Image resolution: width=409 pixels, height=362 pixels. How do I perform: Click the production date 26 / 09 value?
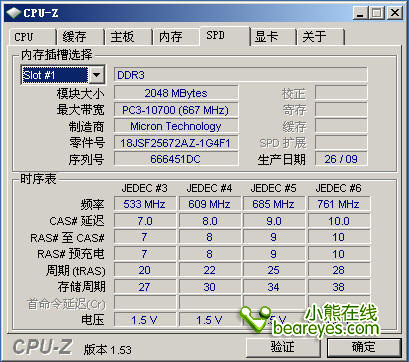tap(341, 159)
